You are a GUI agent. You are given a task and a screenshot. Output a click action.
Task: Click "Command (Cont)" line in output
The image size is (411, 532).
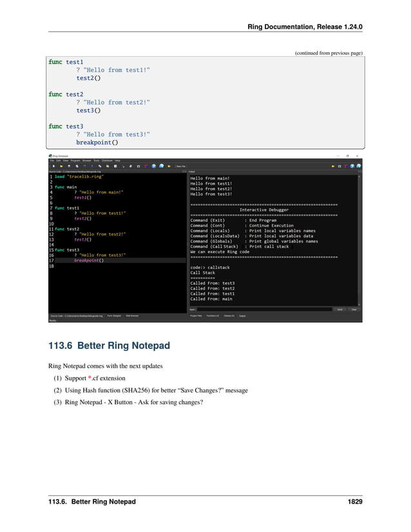242,225
